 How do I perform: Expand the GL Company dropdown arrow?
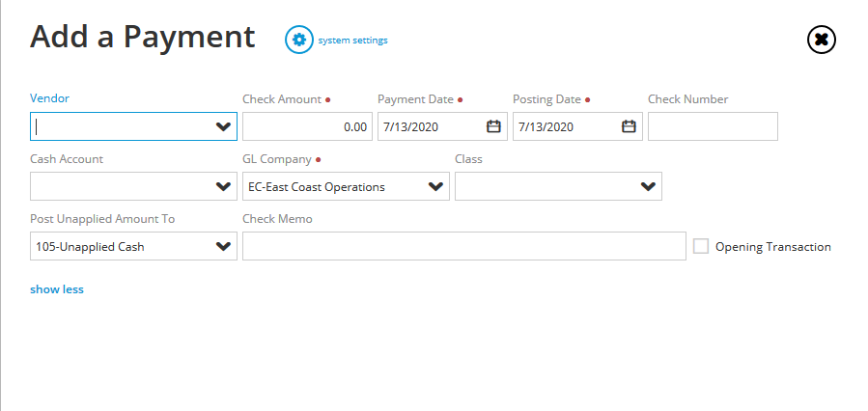tap(435, 186)
